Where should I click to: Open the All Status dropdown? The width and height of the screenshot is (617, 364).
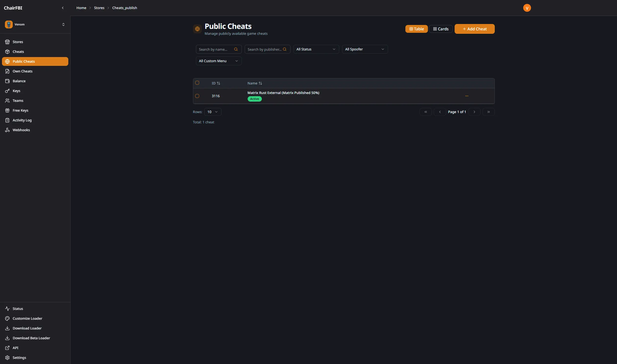click(316, 49)
